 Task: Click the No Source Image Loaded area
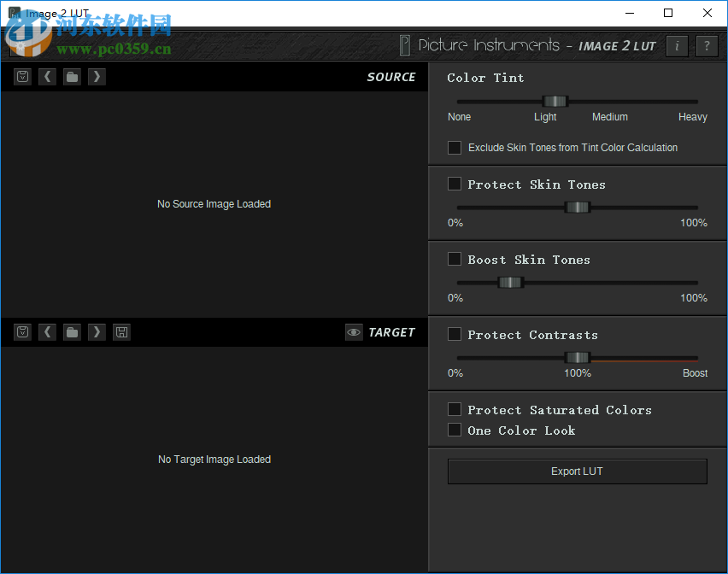pyautogui.click(x=214, y=204)
